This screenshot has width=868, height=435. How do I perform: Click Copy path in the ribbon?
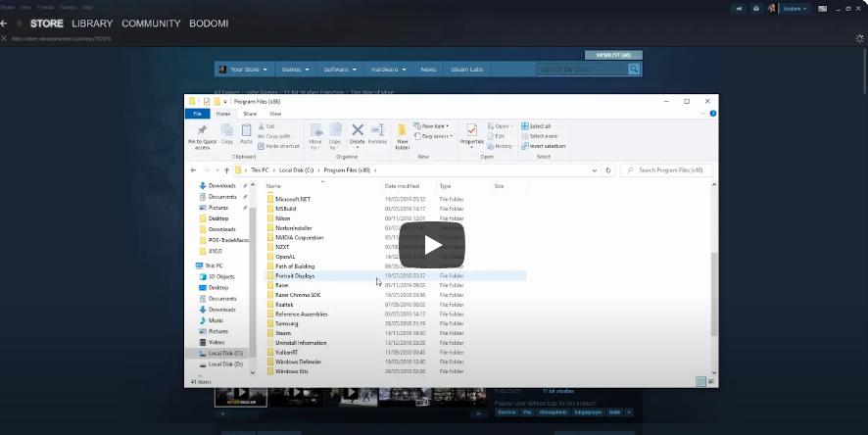[x=274, y=136]
